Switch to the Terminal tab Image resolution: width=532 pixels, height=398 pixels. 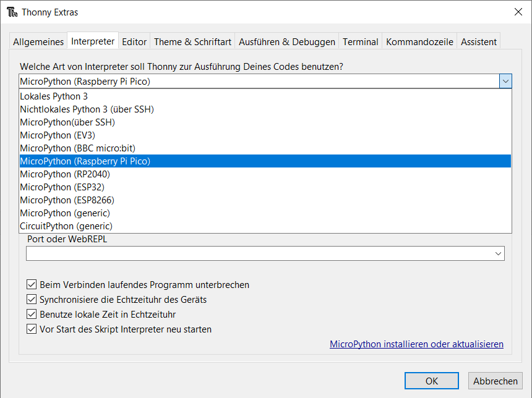pyautogui.click(x=360, y=41)
